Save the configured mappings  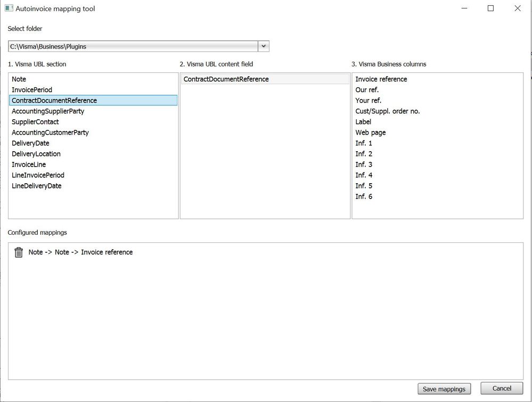444,389
